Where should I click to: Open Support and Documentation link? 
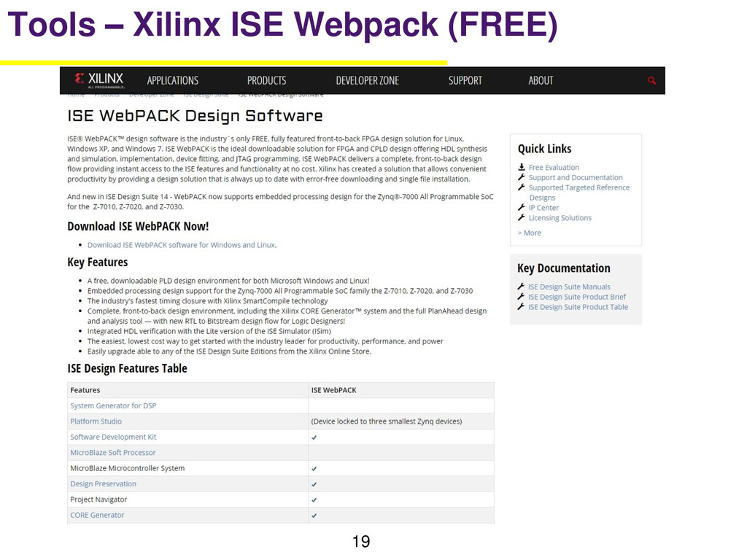click(x=576, y=178)
